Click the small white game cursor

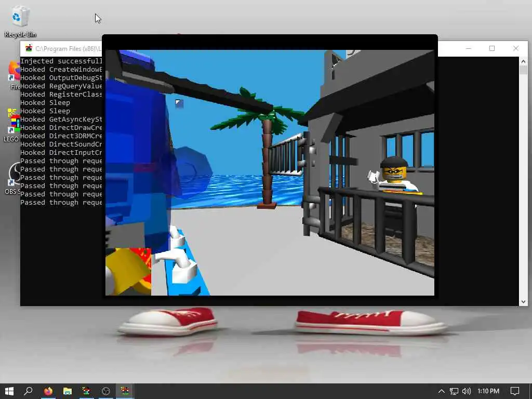179,103
